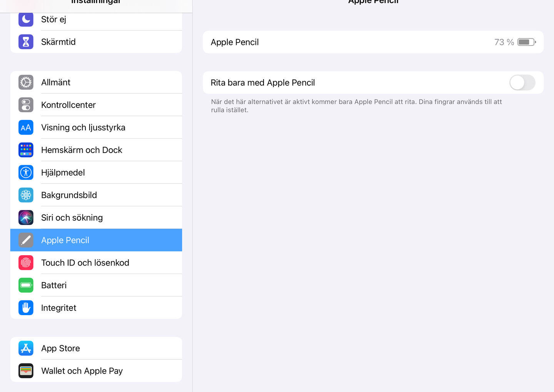Tap the Stör ej moon icon
Viewport: 554px width, 392px height.
(x=26, y=19)
